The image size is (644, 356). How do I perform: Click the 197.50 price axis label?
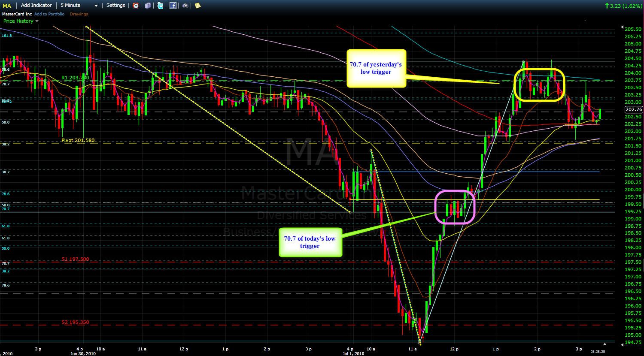[x=633, y=262]
